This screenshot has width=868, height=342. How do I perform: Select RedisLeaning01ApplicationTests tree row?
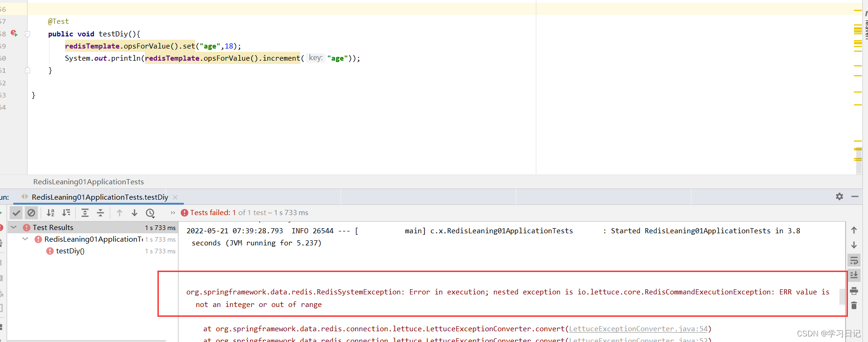pyautogui.click(x=92, y=239)
